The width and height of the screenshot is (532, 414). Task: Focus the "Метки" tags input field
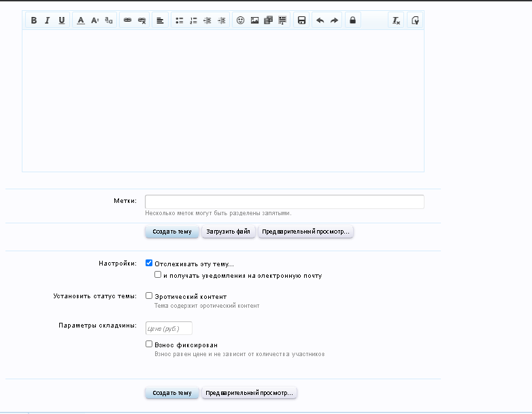tap(284, 202)
